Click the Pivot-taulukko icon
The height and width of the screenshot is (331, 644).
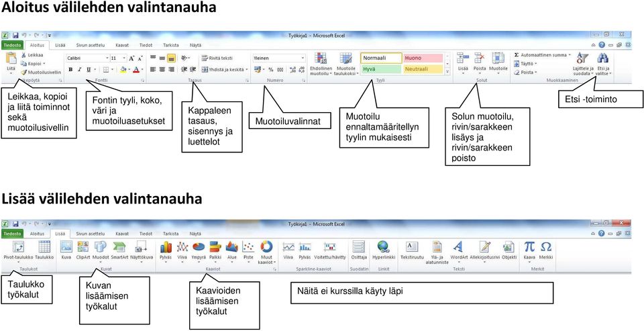pyautogui.click(x=18, y=246)
